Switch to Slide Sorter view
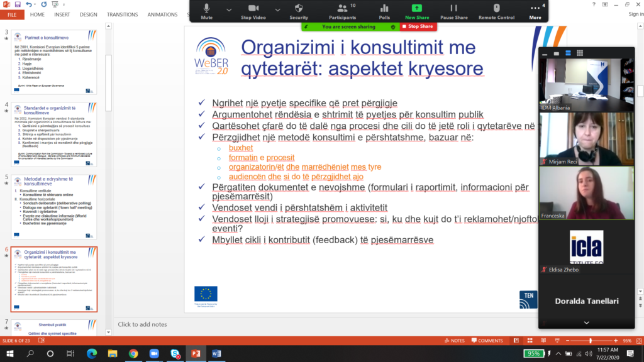The image size is (644, 362). pos(530,341)
